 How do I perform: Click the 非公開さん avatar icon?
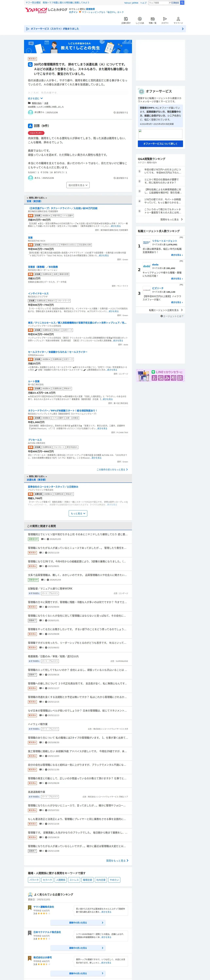30,113
